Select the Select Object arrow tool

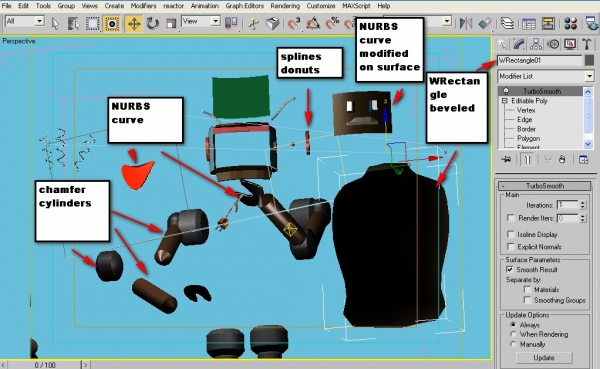55,24
